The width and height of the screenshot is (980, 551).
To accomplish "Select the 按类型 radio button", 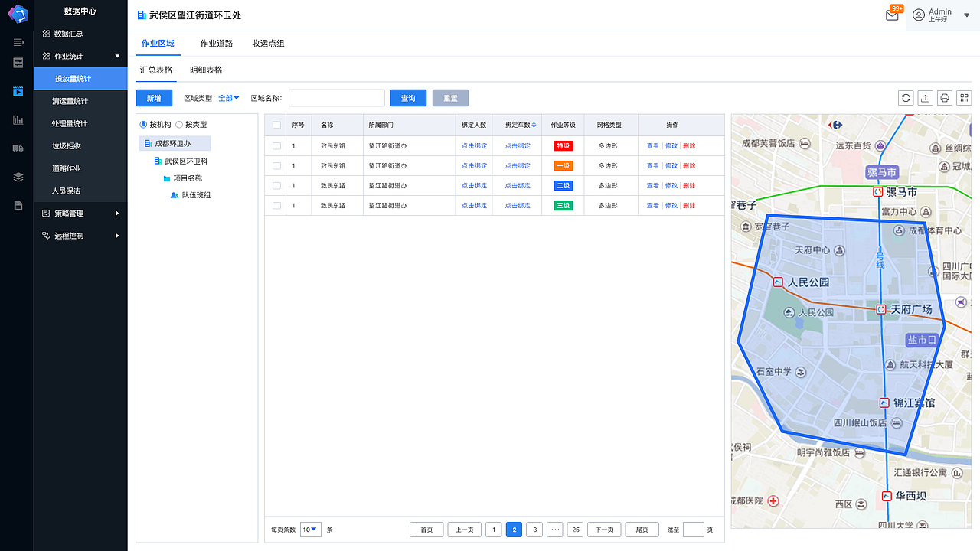I will coord(179,124).
